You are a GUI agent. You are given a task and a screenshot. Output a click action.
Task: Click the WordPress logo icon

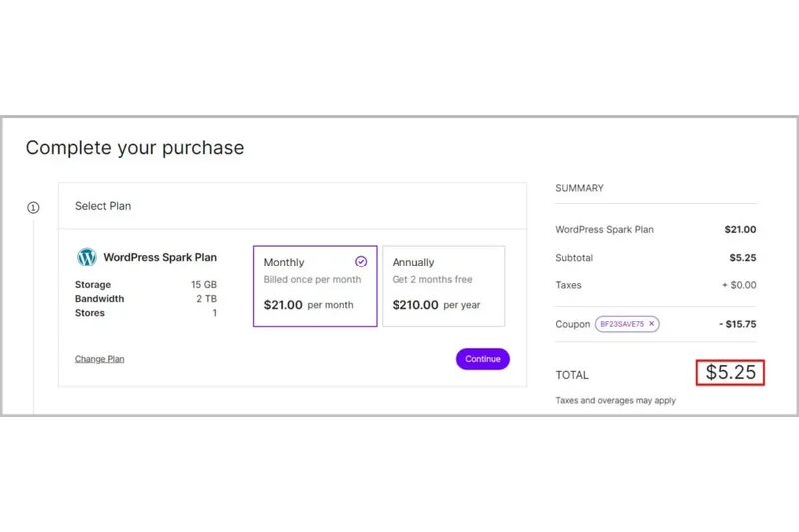87,258
